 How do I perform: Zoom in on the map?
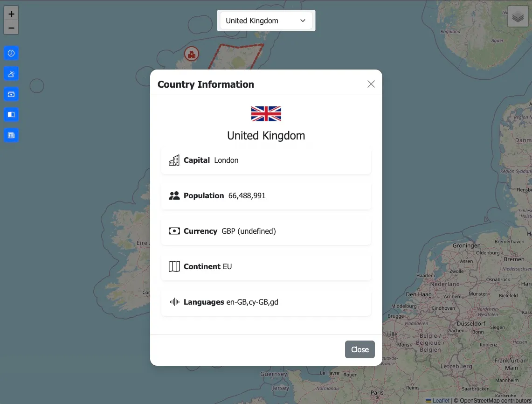point(11,14)
